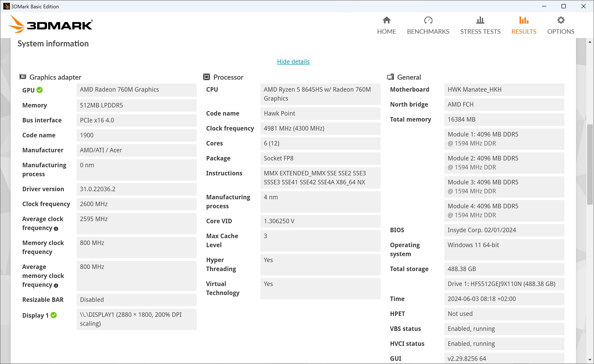Click the Average clock frequency info icon
This screenshot has height=364, width=594.
[56, 229]
